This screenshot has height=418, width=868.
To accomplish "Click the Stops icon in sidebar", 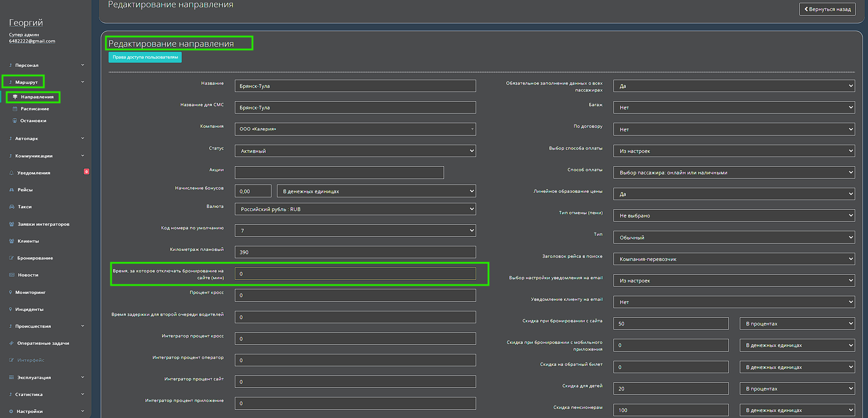I will point(15,121).
